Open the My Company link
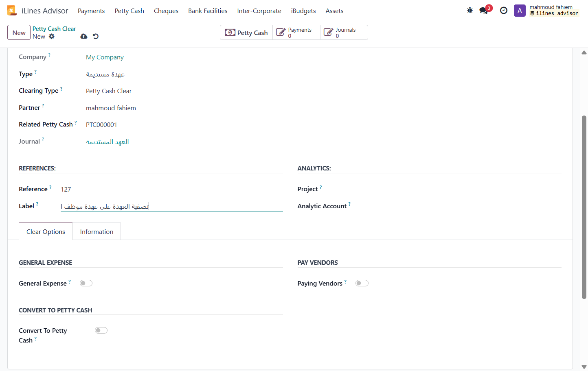 pyautogui.click(x=105, y=57)
